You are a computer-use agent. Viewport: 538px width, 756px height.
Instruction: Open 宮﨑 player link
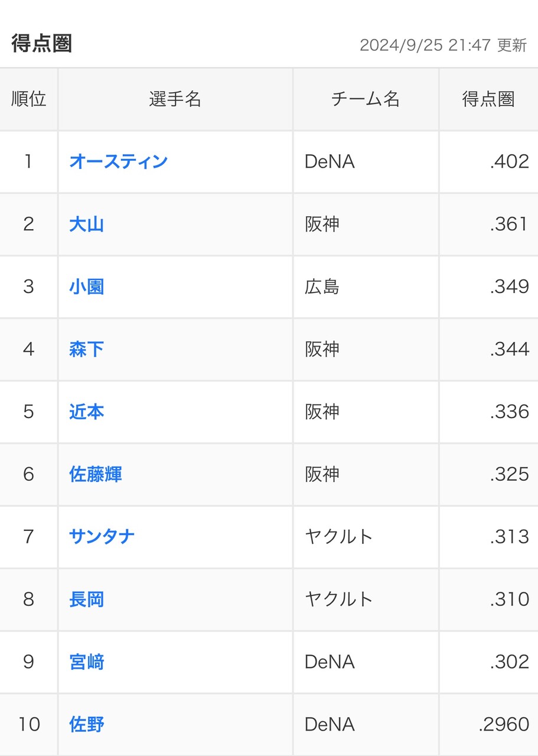coord(87,662)
